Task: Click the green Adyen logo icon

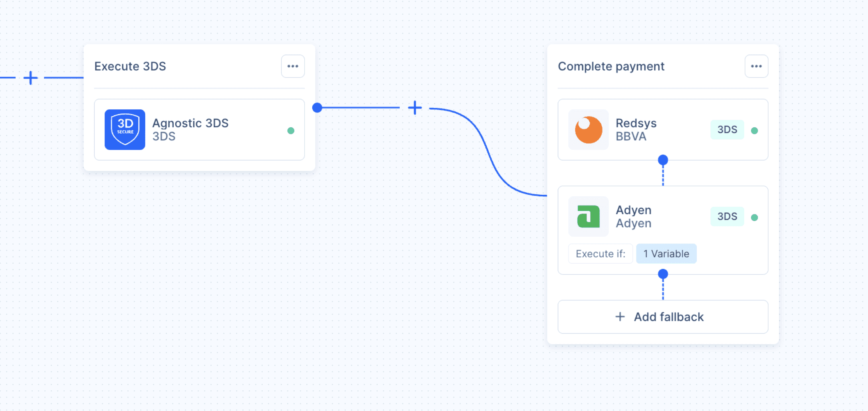Action: click(588, 216)
